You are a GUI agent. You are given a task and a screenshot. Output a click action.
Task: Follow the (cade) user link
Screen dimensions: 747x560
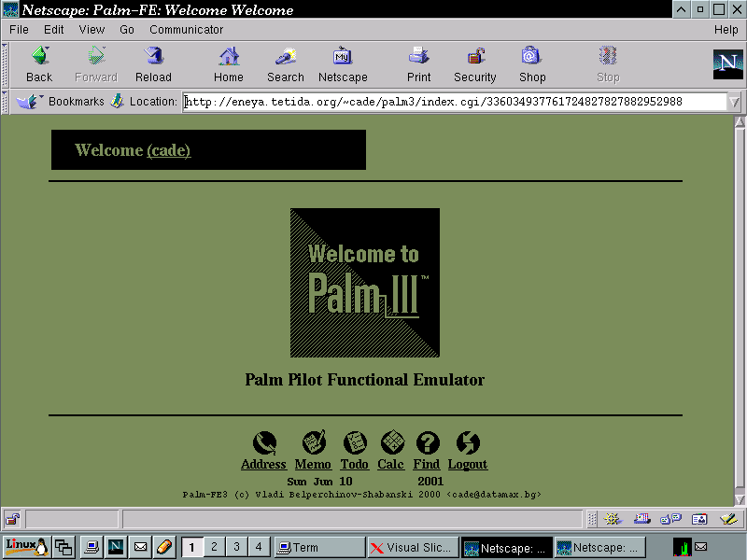169,150
